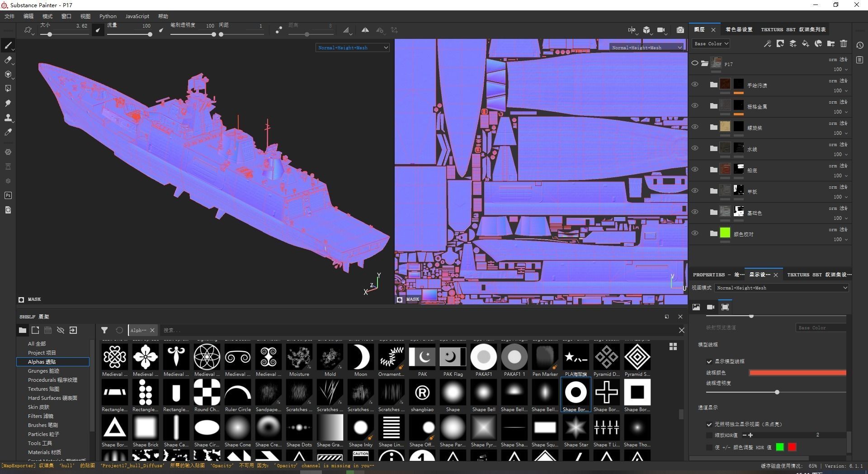The width and height of the screenshot is (868, 474).
Task: Select the Clone stamp tool
Action: point(8,118)
